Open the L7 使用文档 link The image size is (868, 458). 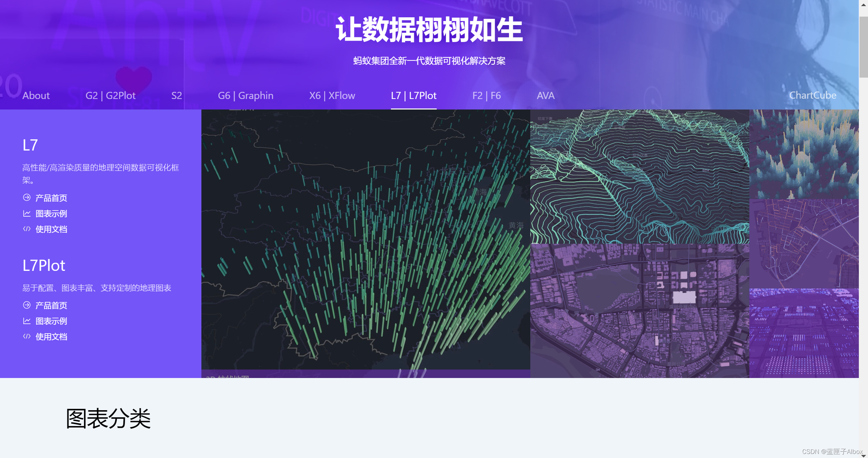click(51, 229)
